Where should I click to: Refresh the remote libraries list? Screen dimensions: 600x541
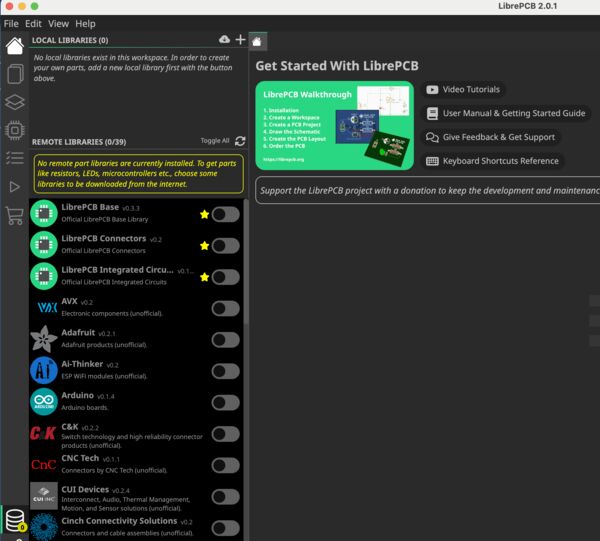[x=240, y=141]
